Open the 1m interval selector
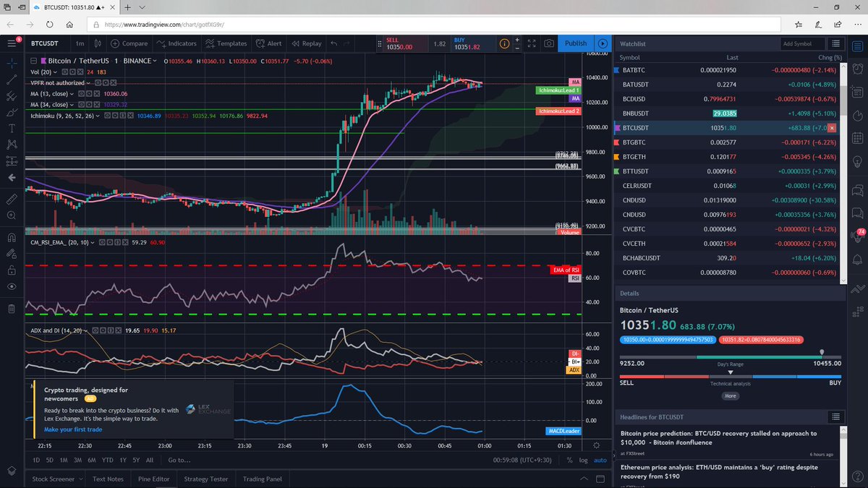 point(80,43)
